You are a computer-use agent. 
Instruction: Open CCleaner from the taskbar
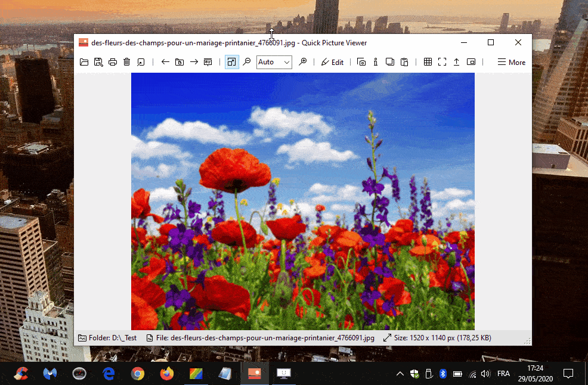[x=21, y=374]
